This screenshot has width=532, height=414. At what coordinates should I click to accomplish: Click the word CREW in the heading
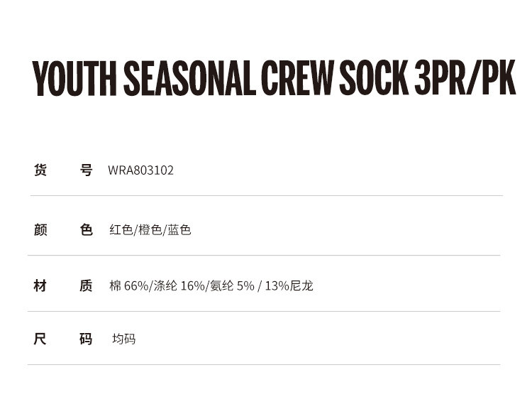pyautogui.click(x=297, y=80)
